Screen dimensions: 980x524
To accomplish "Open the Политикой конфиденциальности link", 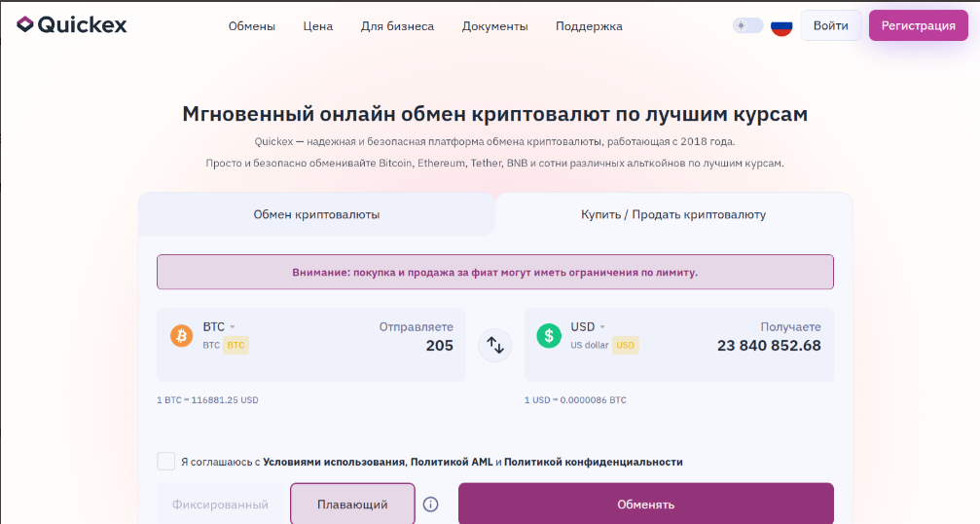I will coord(593,462).
